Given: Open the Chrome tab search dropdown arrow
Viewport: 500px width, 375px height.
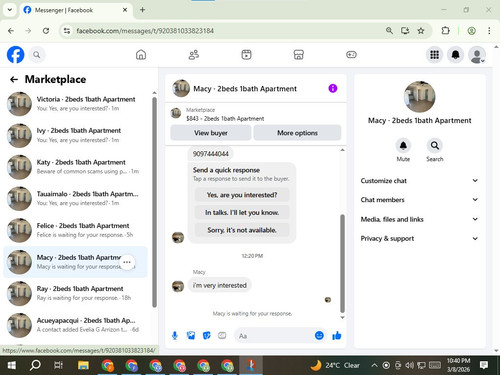Looking at the screenshot, I should (10, 10).
